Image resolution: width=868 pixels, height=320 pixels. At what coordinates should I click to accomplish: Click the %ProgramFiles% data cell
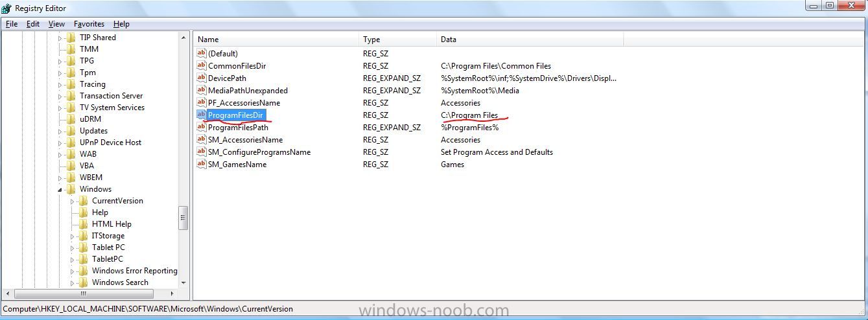[x=469, y=127]
